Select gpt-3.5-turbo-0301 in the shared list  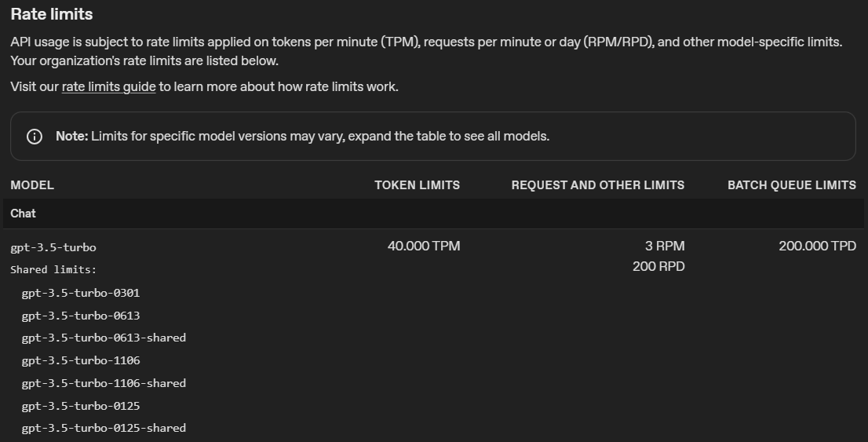click(x=81, y=293)
